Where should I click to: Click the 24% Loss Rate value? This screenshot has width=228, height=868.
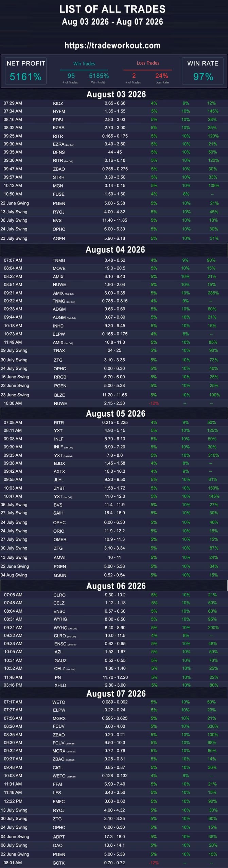coord(162,76)
